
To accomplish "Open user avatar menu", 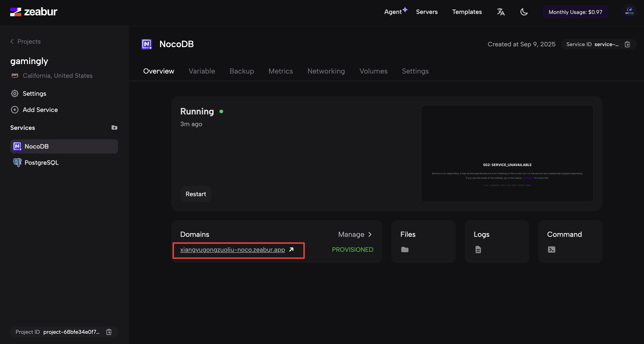I will click(629, 12).
